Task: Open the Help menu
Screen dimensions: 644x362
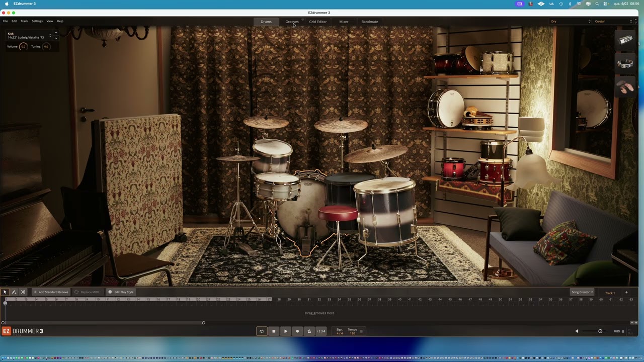Action: (x=60, y=21)
